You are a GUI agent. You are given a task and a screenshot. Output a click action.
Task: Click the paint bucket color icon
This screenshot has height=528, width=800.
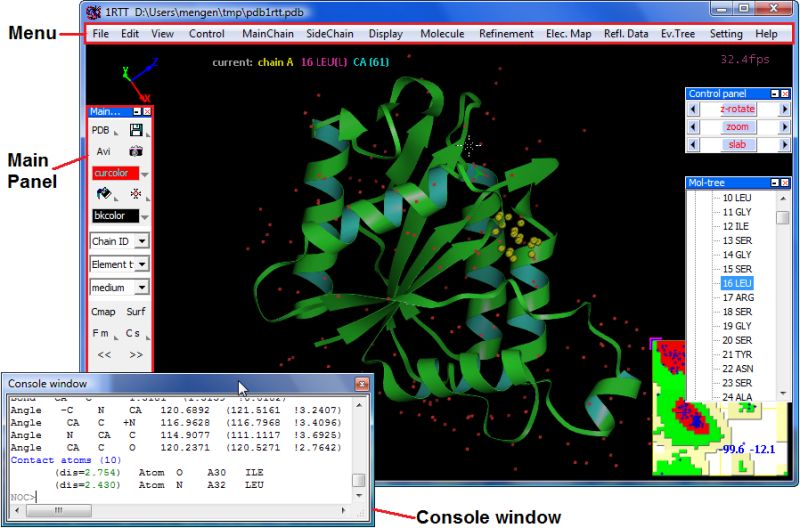coord(104,194)
